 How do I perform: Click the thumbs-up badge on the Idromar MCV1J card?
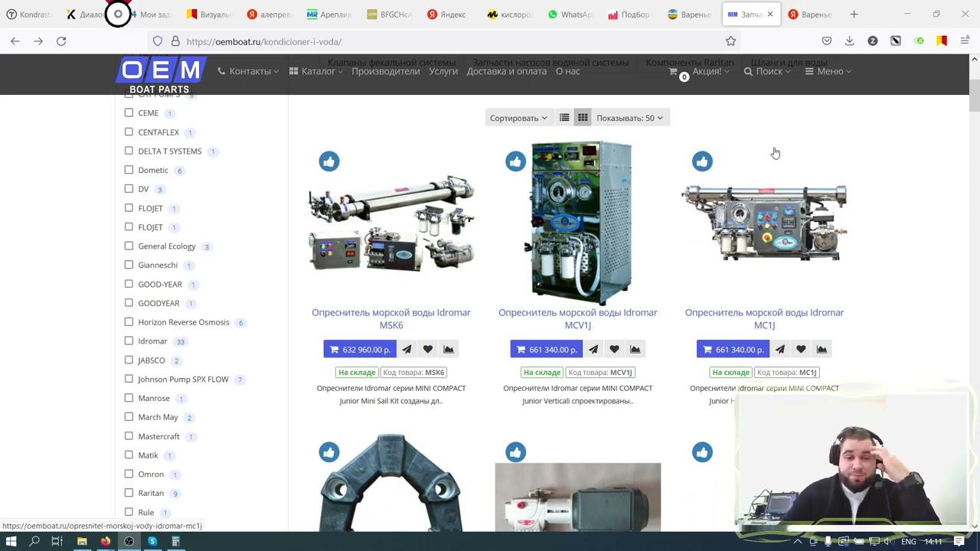516,161
